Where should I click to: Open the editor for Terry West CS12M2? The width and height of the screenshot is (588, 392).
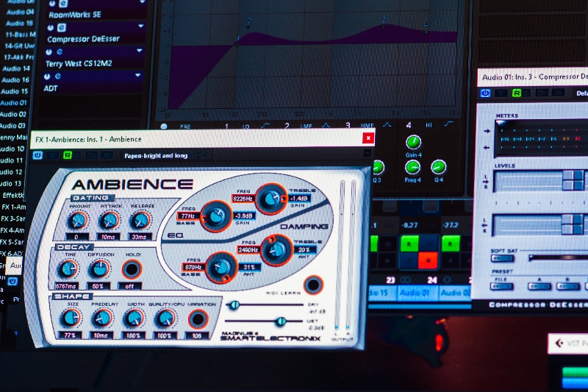coord(60,51)
